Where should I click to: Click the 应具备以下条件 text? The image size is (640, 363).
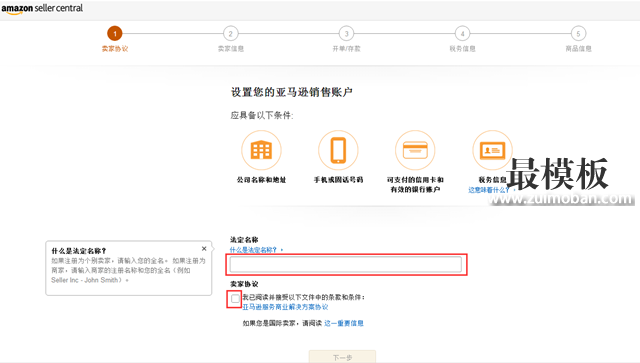(262, 116)
